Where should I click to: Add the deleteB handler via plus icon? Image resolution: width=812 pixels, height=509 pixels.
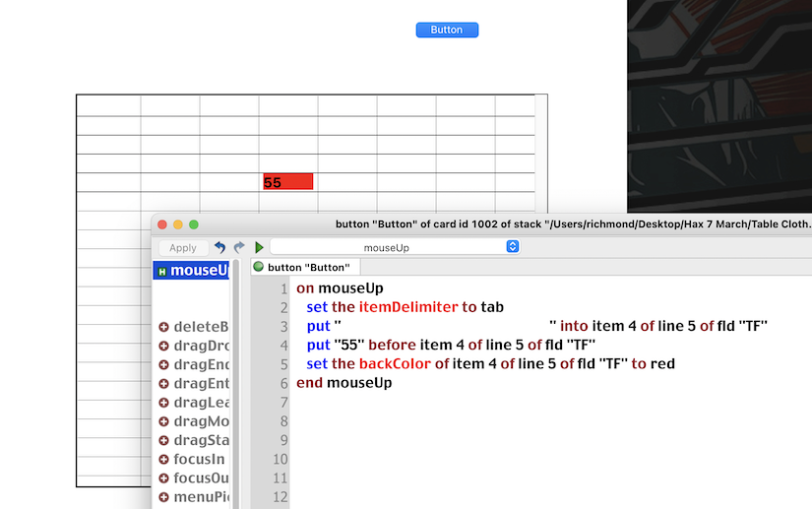(163, 327)
